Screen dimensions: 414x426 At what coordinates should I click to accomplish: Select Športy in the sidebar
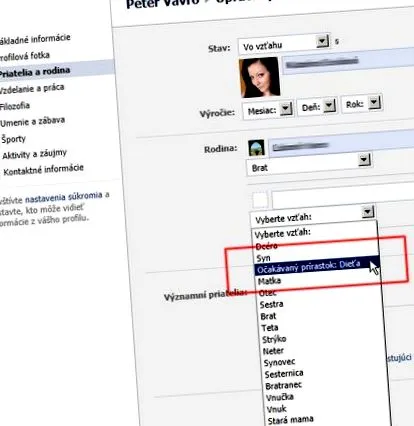coord(13,139)
